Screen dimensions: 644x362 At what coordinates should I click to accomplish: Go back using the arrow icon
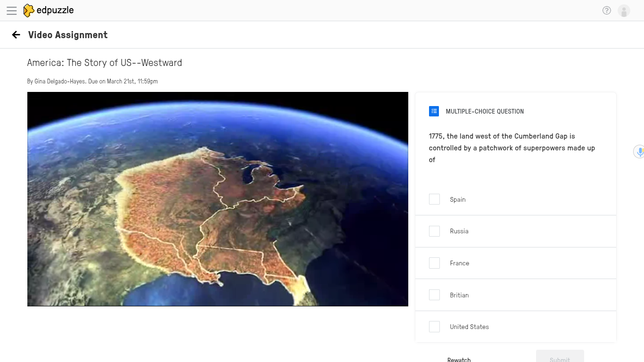coord(16,34)
